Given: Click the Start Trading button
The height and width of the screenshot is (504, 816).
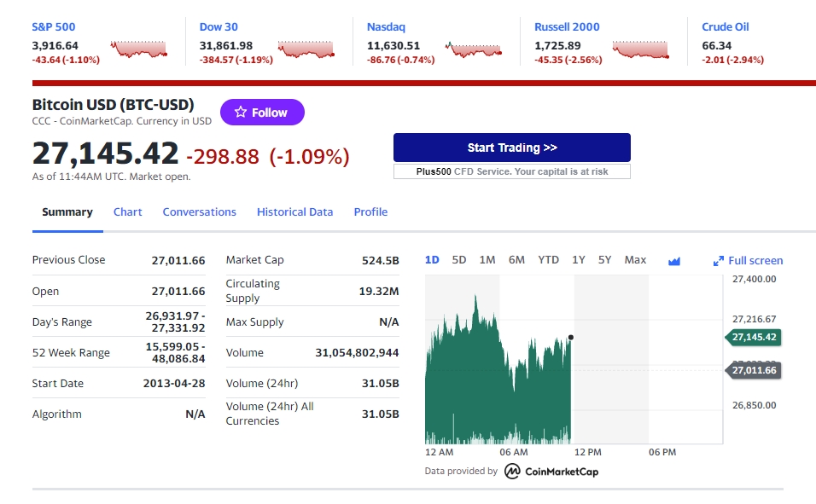Looking at the screenshot, I should tap(512, 148).
